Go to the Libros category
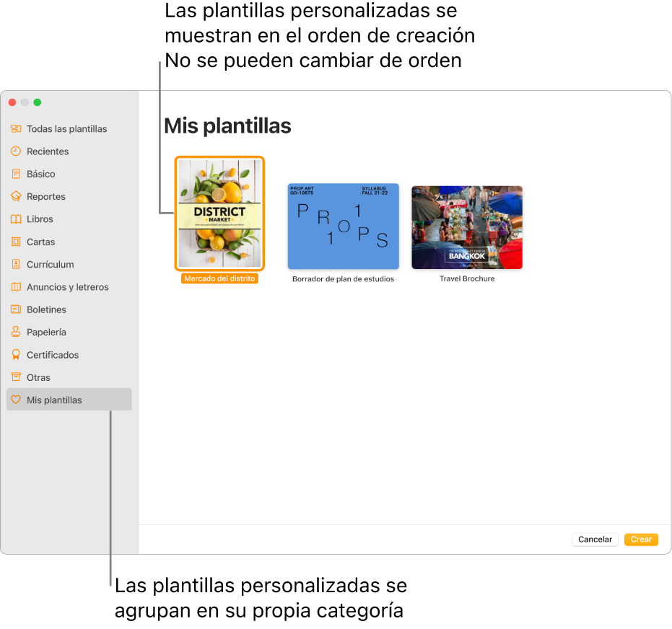This screenshot has width=672, height=629. [40, 219]
